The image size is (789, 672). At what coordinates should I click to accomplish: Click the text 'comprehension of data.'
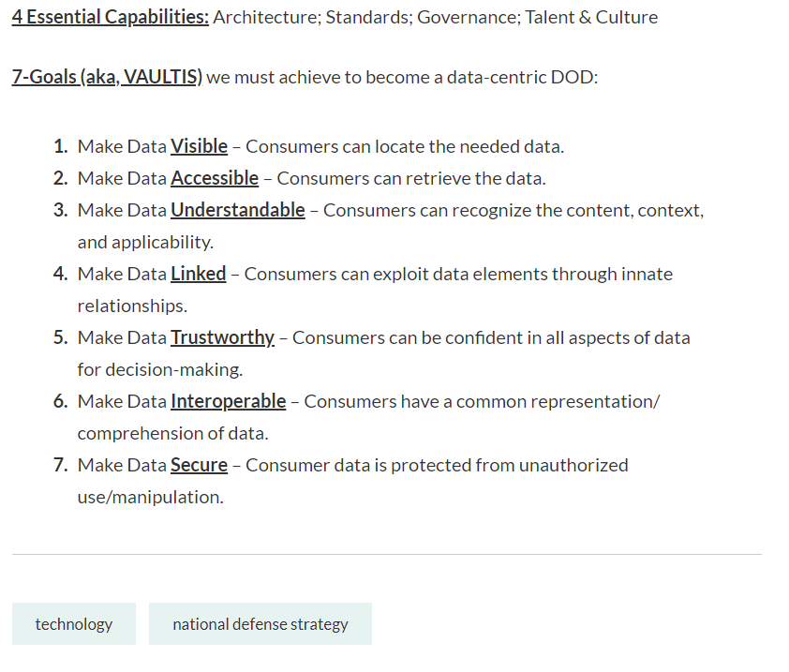tap(173, 433)
